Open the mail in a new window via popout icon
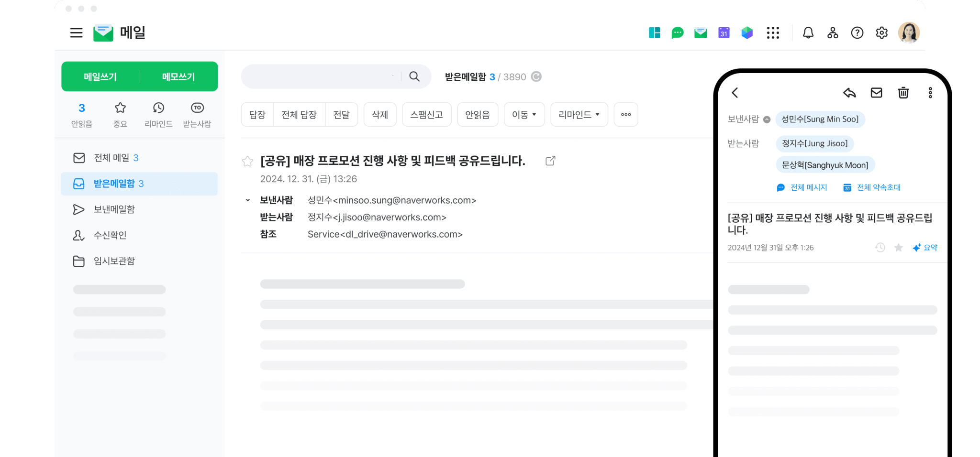Screen dimensions: 980x457 [550, 161]
